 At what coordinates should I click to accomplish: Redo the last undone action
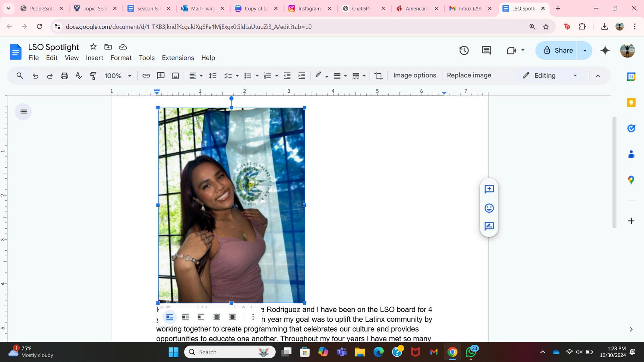(x=50, y=76)
